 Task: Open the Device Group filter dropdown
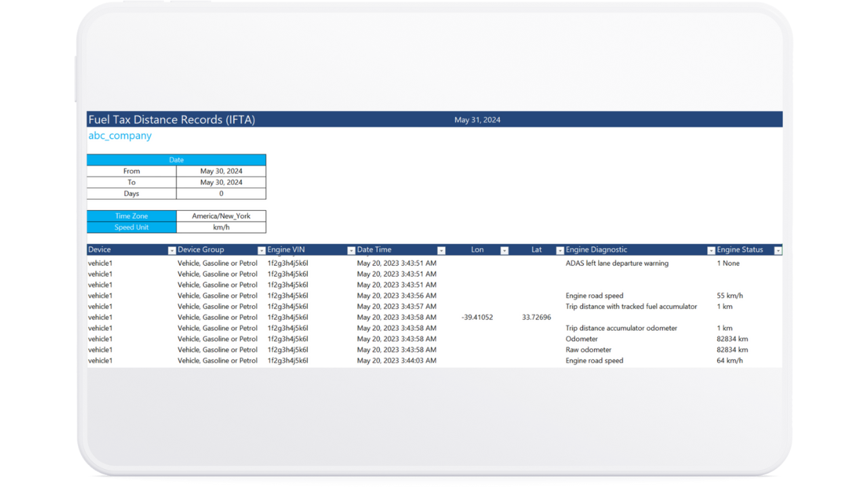[261, 251]
